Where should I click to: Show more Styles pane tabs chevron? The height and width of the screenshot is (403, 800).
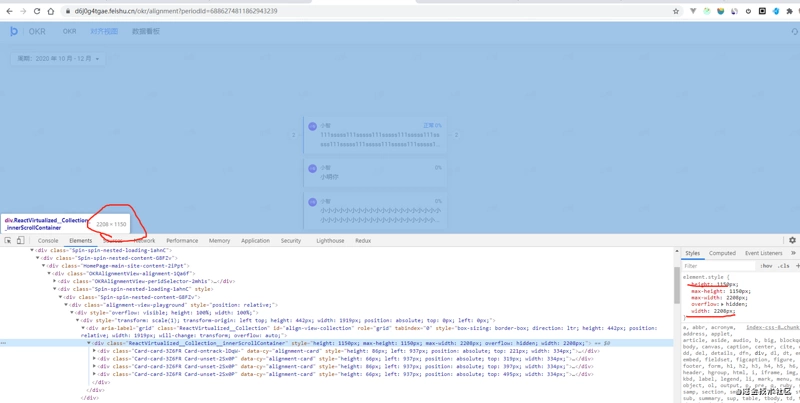point(793,253)
